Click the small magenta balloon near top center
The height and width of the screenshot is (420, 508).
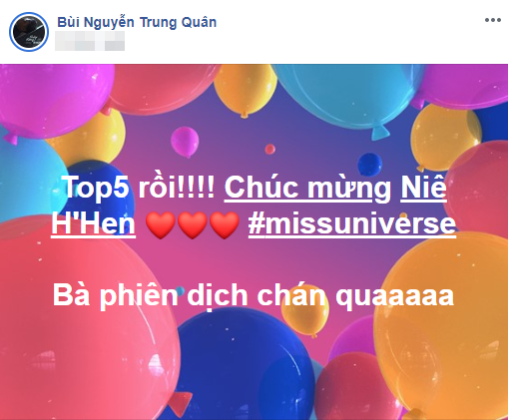click(x=185, y=142)
